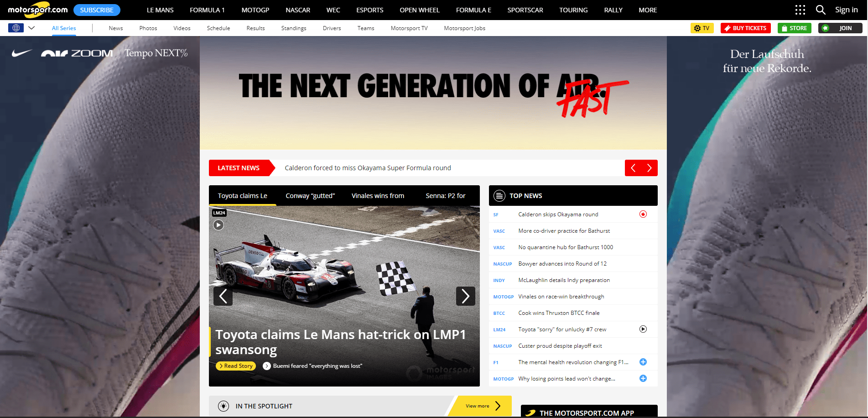Screen dimensions: 868x418
Task: Click the LM24 tag on the slide
Action: pos(219,213)
